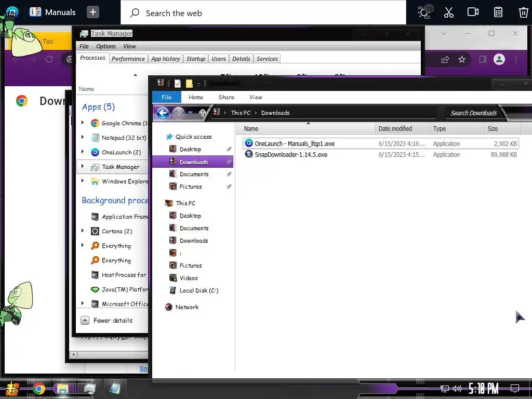Open the recent locations dropdown arrow

(191, 113)
